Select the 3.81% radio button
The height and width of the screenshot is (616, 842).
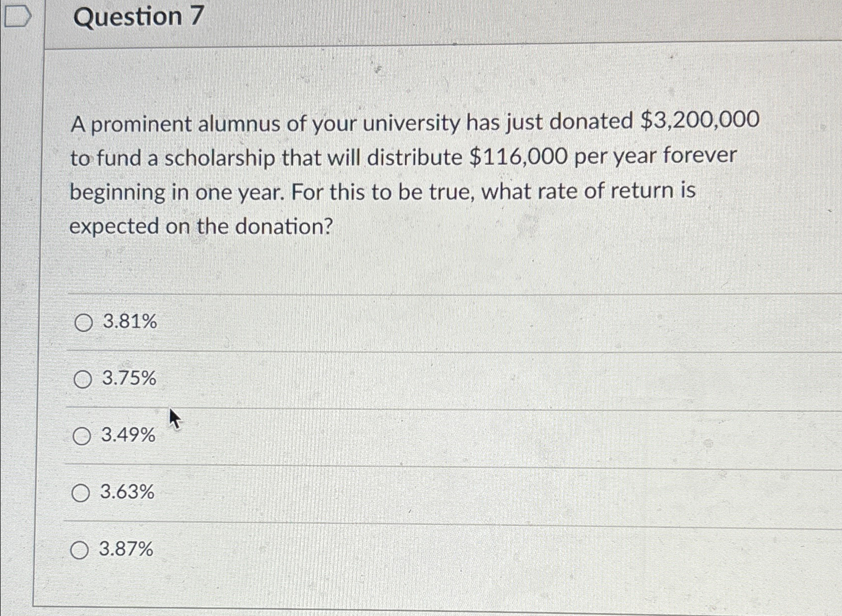click(x=84, y=323)
